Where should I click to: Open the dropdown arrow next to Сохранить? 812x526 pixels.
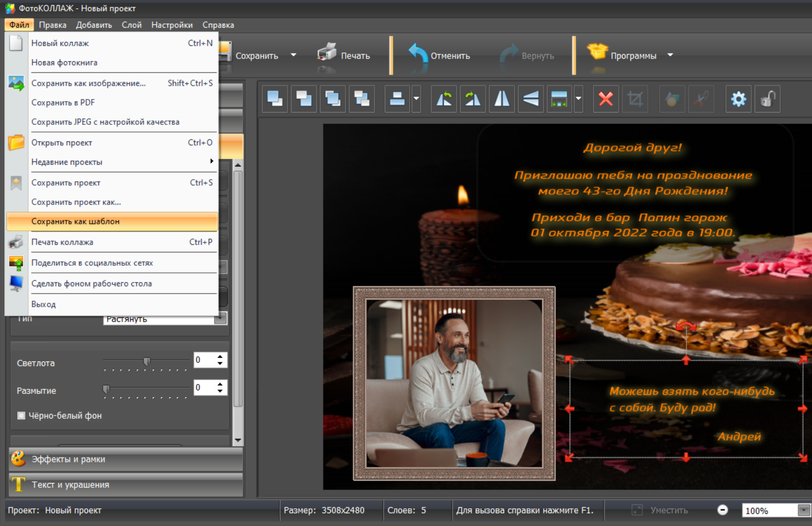click(294, 55)
